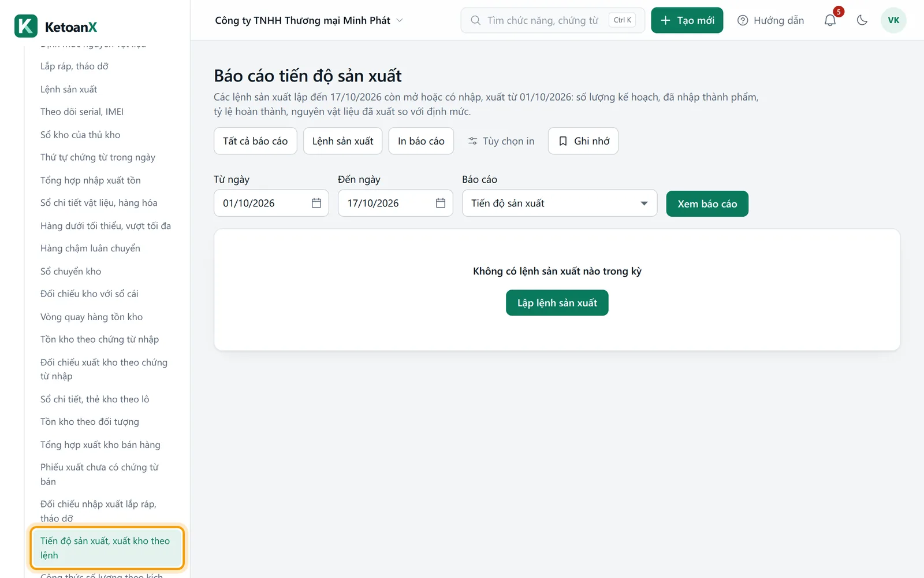Open the VK user avatar menu

point(893,20)
